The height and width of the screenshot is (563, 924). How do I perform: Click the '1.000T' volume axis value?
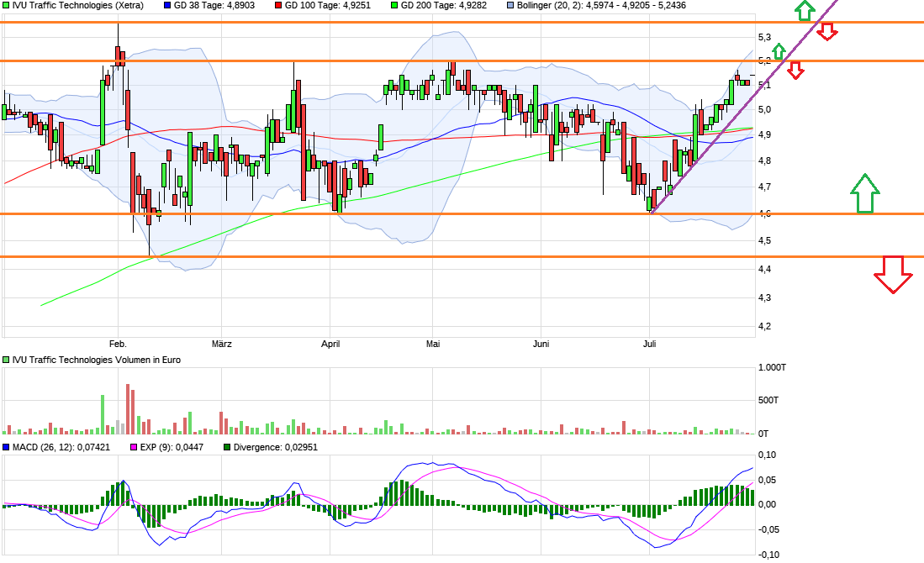coord(772,367)
